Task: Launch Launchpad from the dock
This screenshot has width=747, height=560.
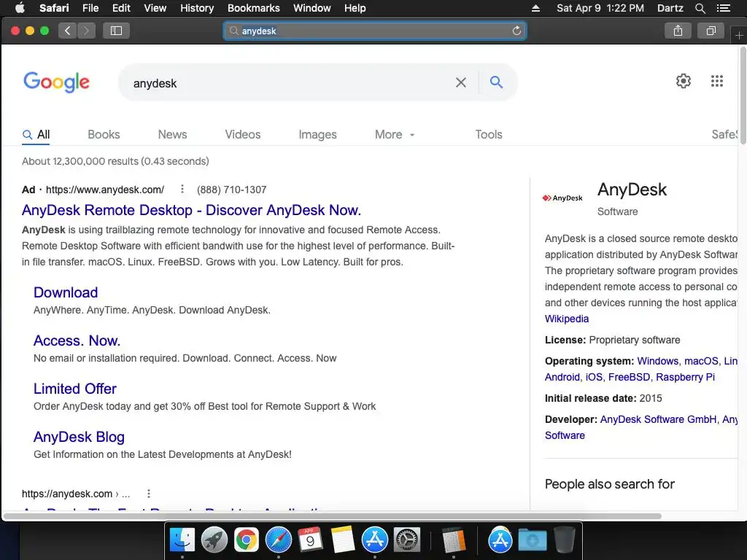Action: [214, 540]
